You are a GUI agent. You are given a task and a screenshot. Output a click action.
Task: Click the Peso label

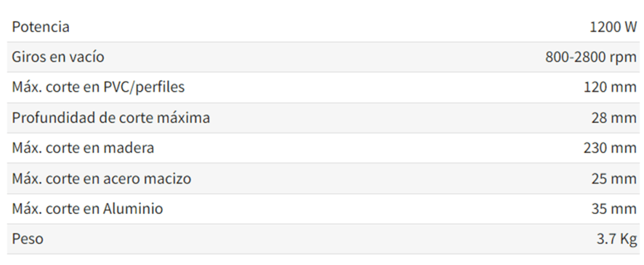[28, 239]
